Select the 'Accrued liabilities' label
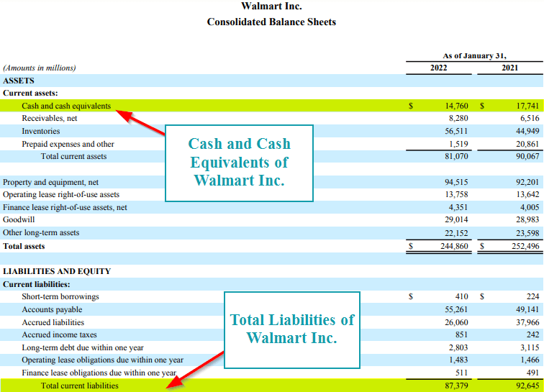 pos(53,323)
